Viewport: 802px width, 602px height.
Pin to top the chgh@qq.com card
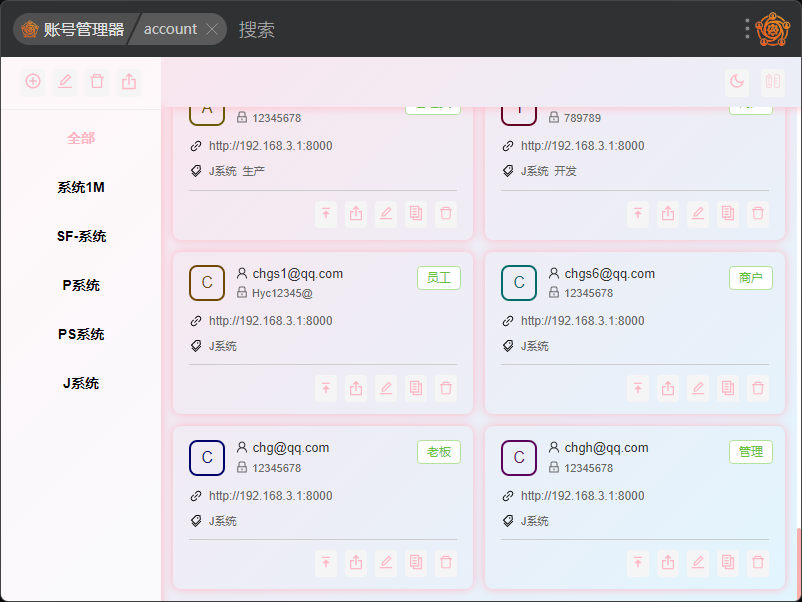638,563
